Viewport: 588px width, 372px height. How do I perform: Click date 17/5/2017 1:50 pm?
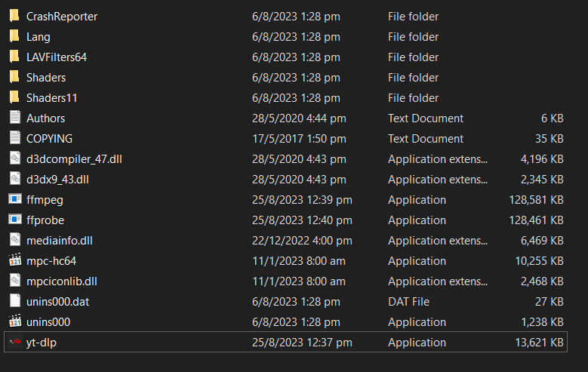tap(299, 139)
